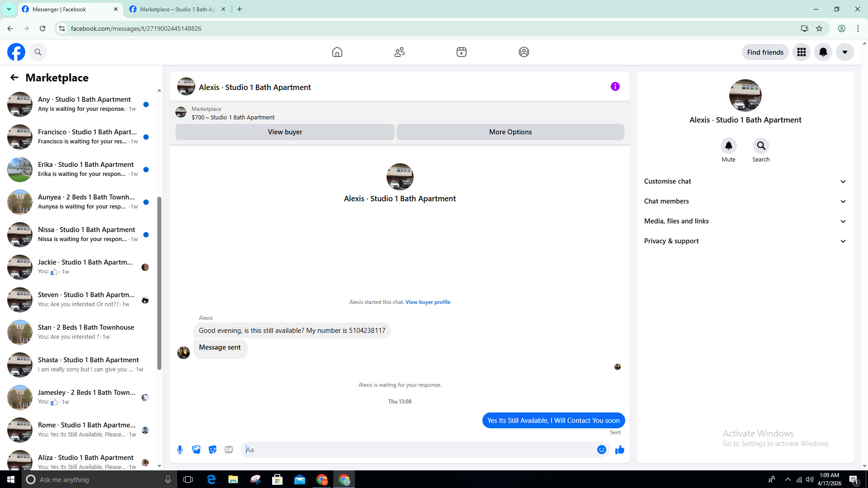Click the More Options button
Image resolution: width=868 pixels, height=488 pixels.
click(x=510, y=132)
